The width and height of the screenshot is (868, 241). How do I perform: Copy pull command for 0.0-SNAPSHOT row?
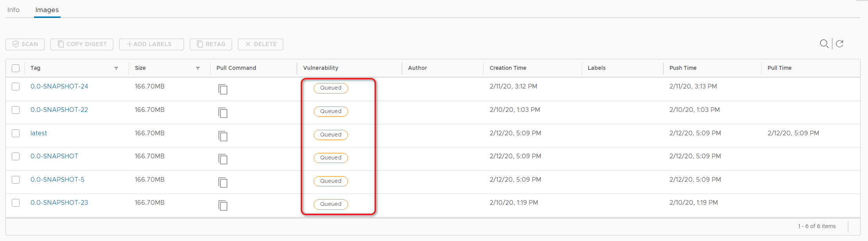tap(223, 159)
